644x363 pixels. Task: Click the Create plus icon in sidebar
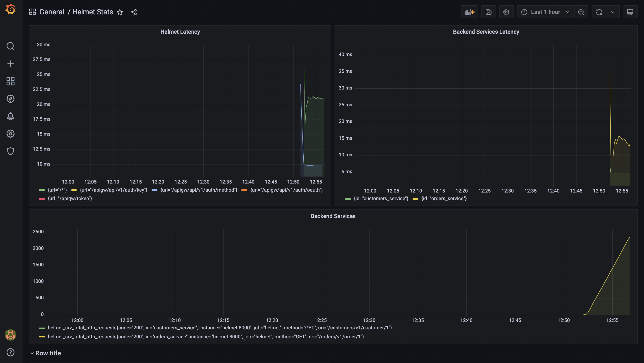tap(11, 64)
